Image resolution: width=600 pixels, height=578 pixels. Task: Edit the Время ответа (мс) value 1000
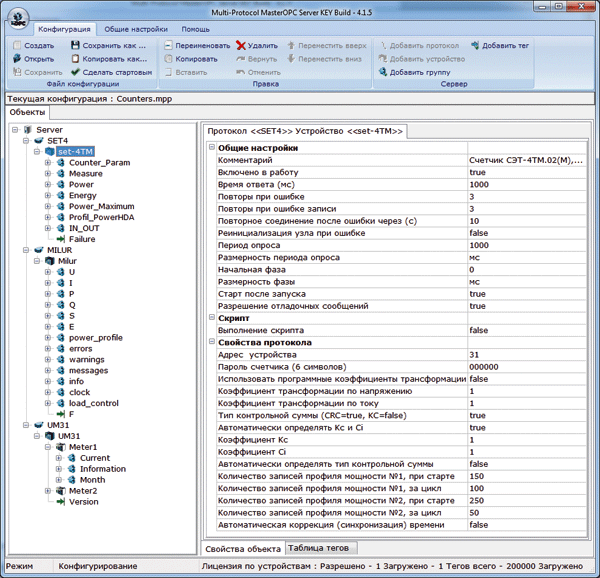click(527, 184)
